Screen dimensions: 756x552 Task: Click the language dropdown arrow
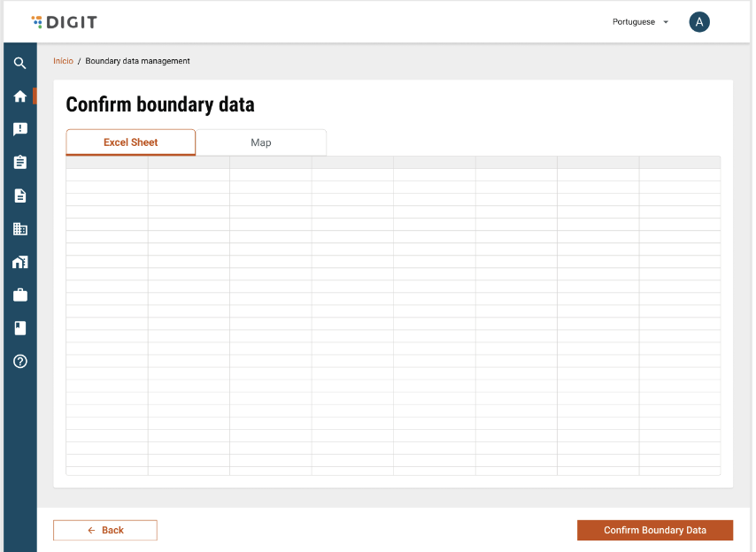coord(666,22)
